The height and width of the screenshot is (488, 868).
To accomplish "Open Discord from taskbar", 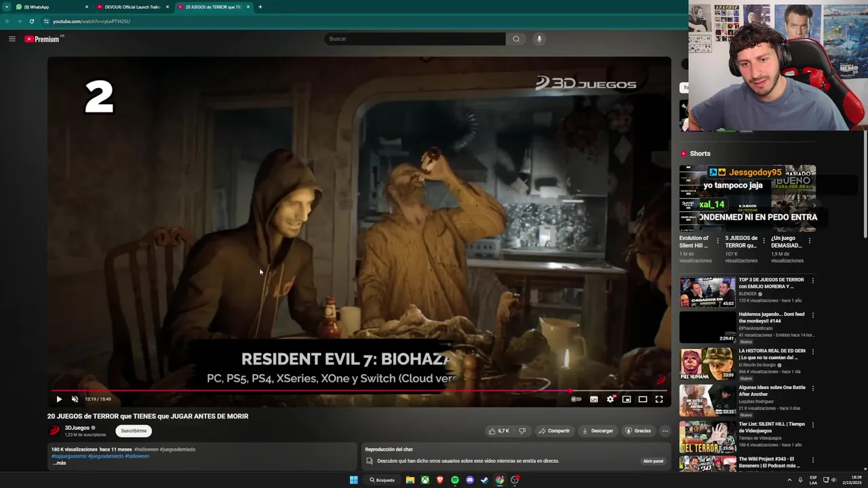I will point(470,480).
